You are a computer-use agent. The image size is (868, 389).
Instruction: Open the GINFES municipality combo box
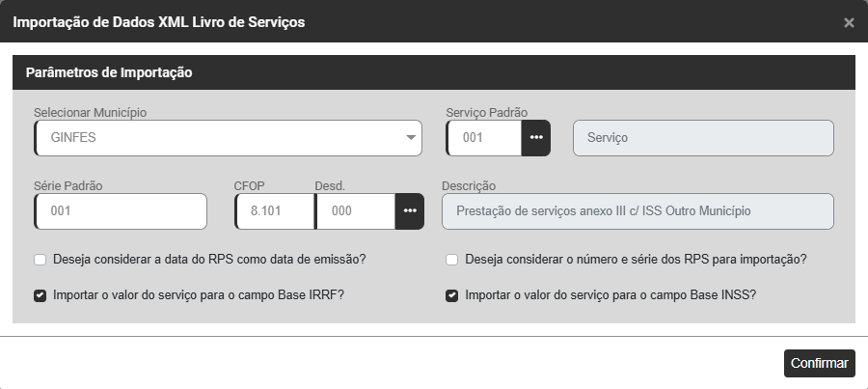tap(222, 138)
